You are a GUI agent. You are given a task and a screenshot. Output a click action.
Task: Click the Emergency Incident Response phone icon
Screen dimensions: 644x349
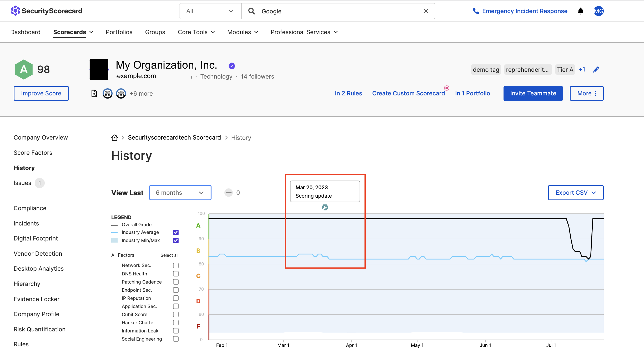476,11
